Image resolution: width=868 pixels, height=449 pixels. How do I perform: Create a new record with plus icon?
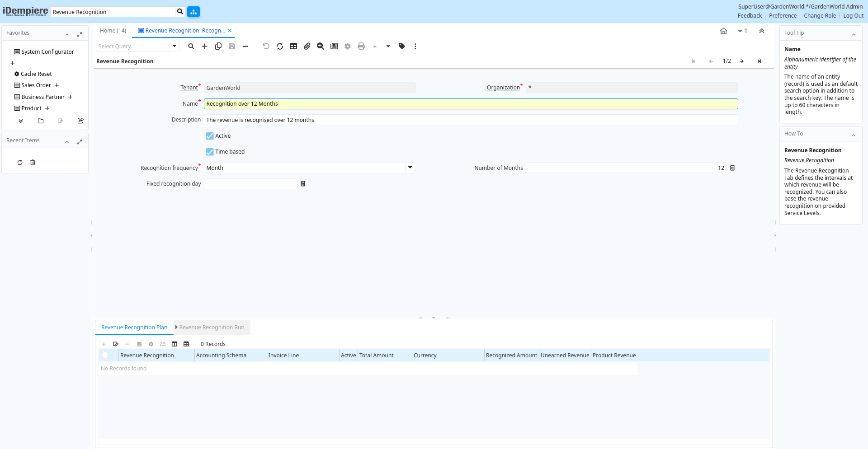205,46
